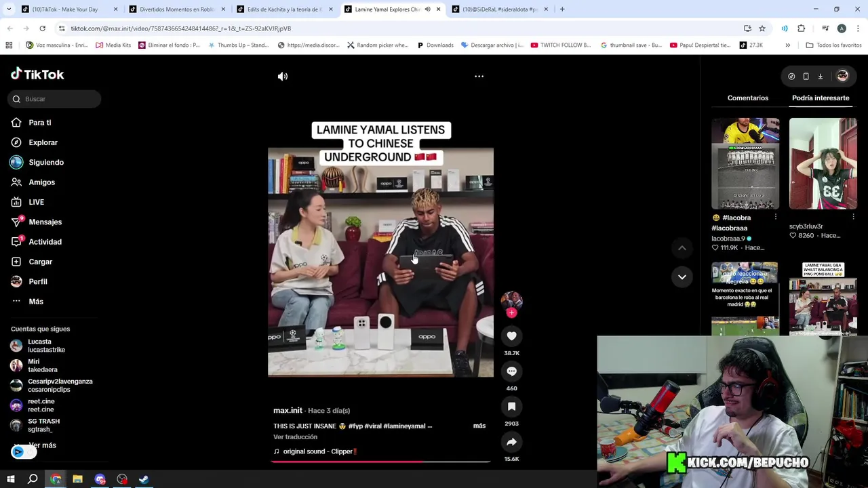Open the three-dot video options menu

[x=479, y=77]
